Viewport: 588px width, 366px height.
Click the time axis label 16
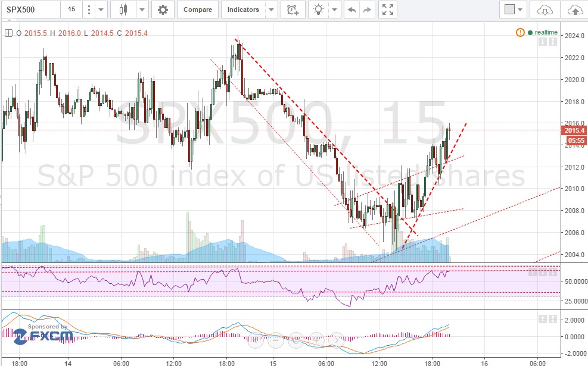(484, 363)
